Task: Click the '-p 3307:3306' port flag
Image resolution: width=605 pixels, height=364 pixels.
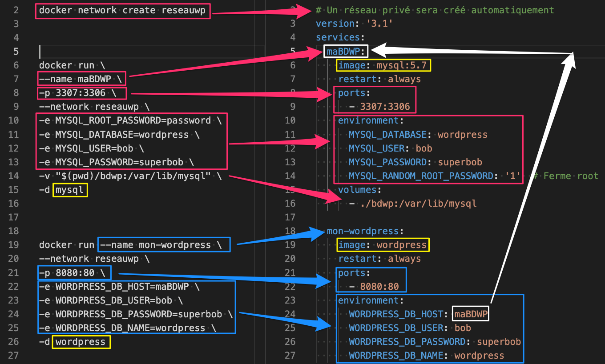Action: click(x=82, y=93)
